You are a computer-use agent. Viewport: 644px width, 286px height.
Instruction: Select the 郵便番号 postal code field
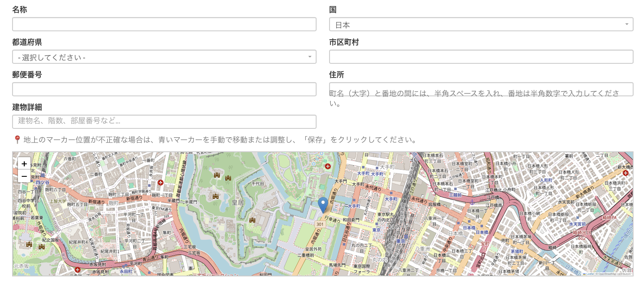(x=164, y=90)
